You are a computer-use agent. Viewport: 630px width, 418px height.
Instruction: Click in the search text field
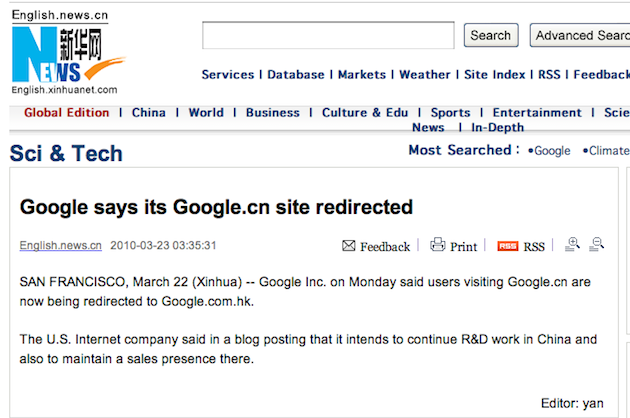coord(329,35)
